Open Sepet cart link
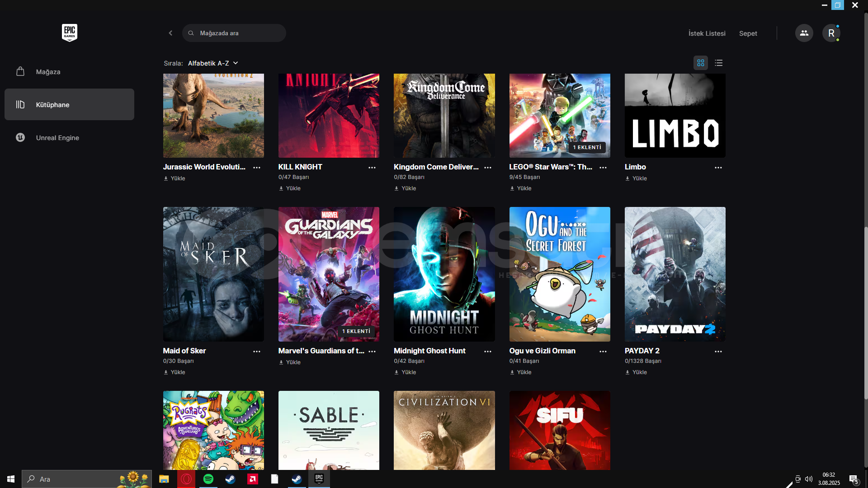The height and width of the screenshot is (488, 868). point(748,33)
